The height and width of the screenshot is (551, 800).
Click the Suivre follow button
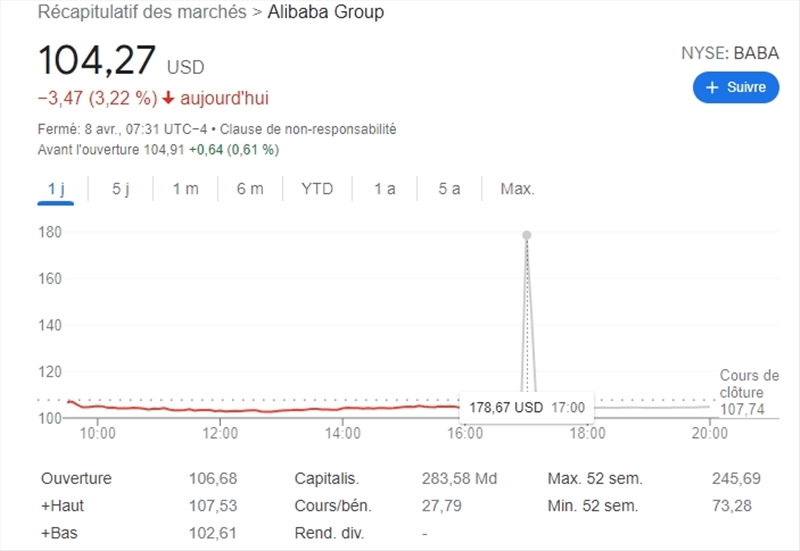coord(736,87)
